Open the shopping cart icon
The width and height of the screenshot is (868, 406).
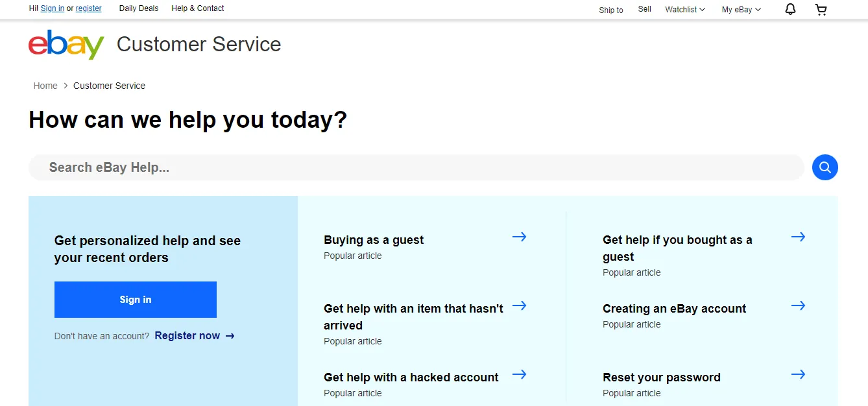pos(821,9)
